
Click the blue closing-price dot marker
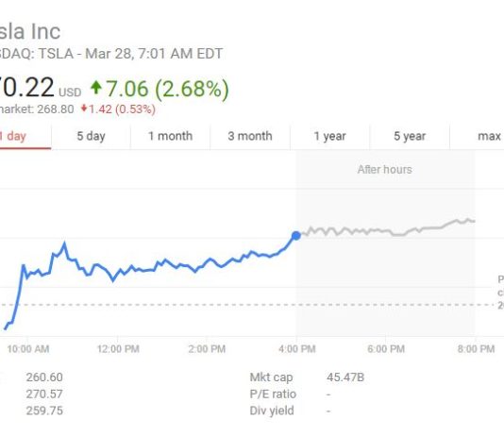[296, 236]
